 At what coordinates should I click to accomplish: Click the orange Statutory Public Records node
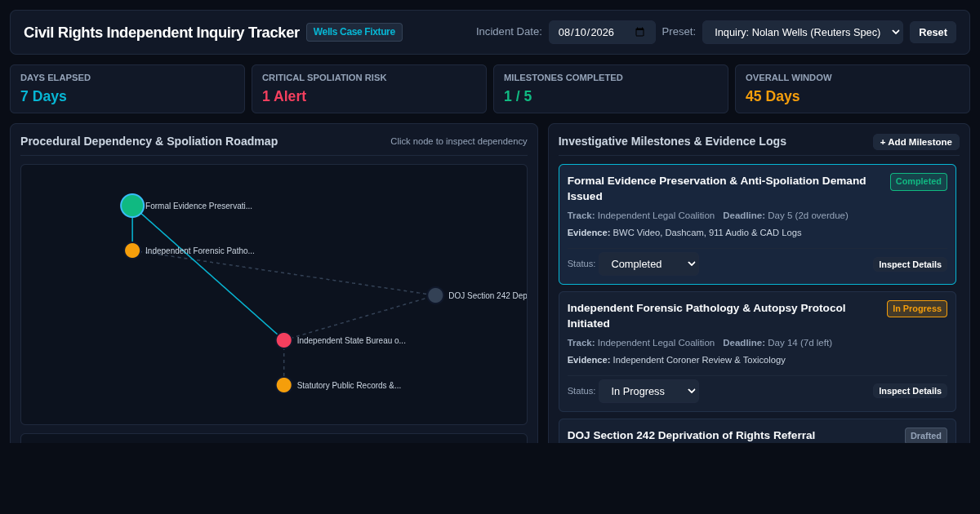click(x=284, y=385)
